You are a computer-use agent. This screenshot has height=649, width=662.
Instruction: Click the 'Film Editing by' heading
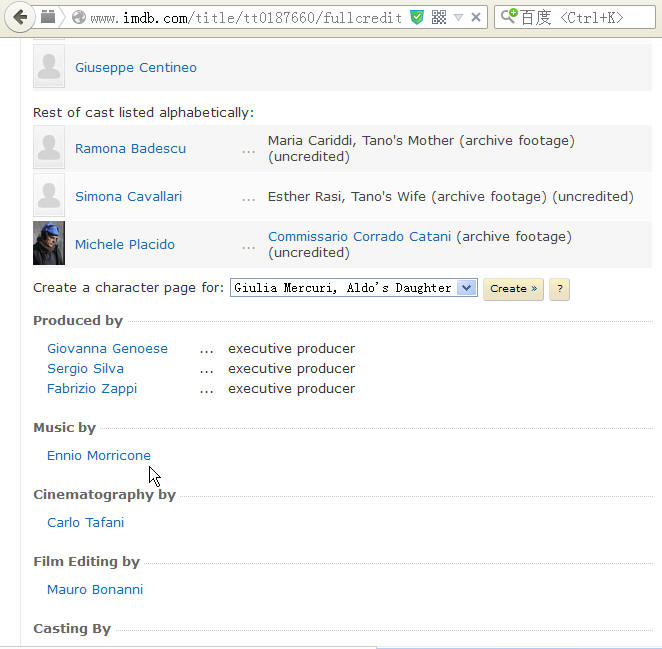87,562
